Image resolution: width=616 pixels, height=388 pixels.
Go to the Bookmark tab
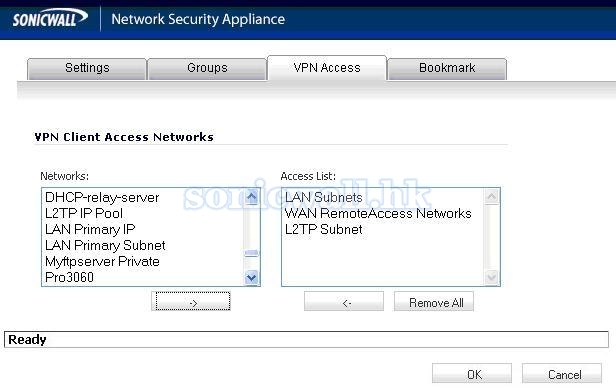pyautogui.click(x=447, y=68)
